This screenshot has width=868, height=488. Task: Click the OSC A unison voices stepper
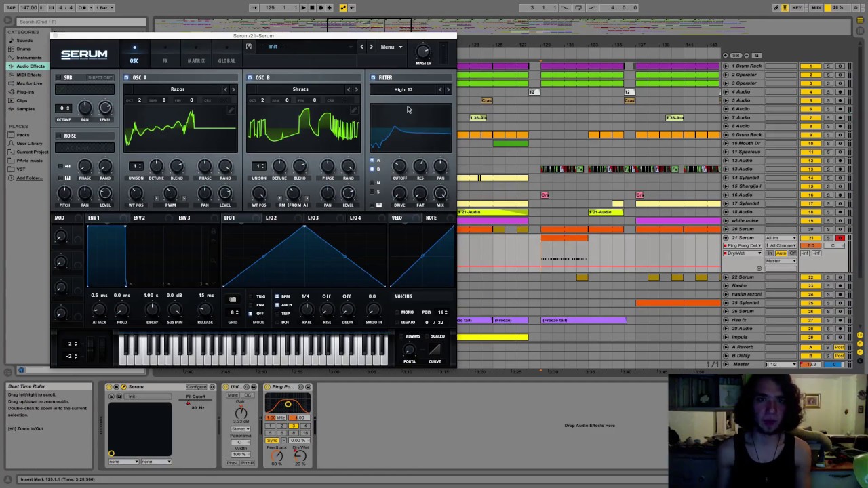[x=136, y=166]
